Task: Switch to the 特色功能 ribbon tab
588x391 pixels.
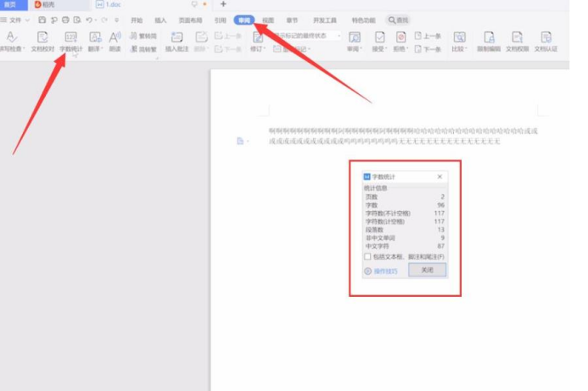Action: (363, 20)
